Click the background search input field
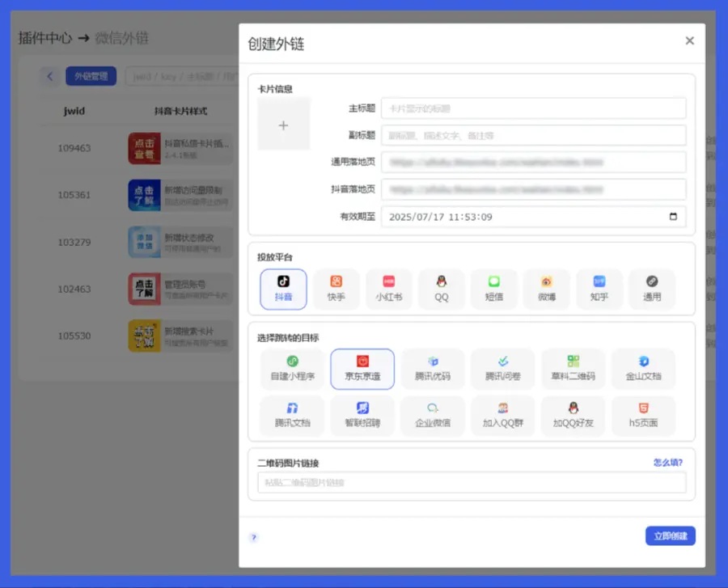The width and height of the screenshot is (728, 588). coord(182,76)
